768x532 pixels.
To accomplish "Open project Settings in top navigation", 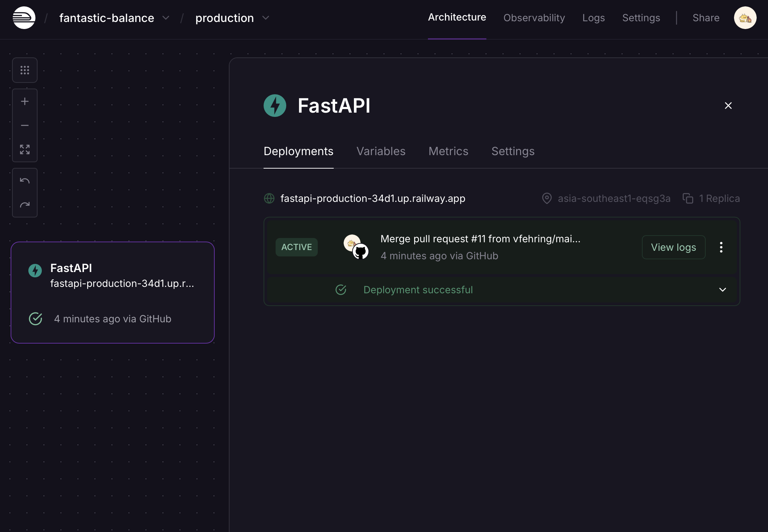I will coord(641,18).
